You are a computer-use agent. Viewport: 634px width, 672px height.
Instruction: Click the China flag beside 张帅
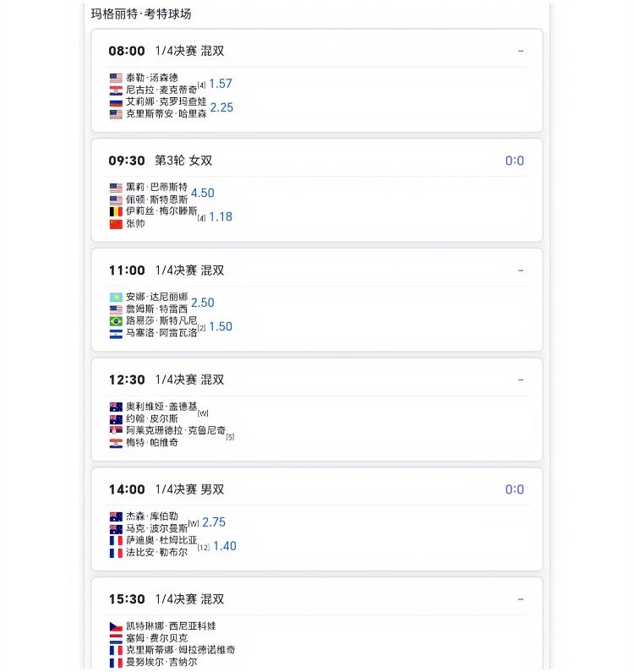116,224
